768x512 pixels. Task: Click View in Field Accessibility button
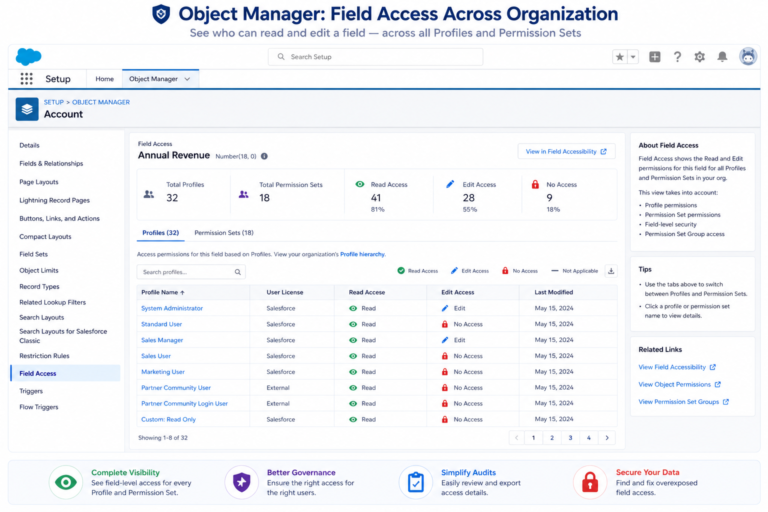coord(566,152)
